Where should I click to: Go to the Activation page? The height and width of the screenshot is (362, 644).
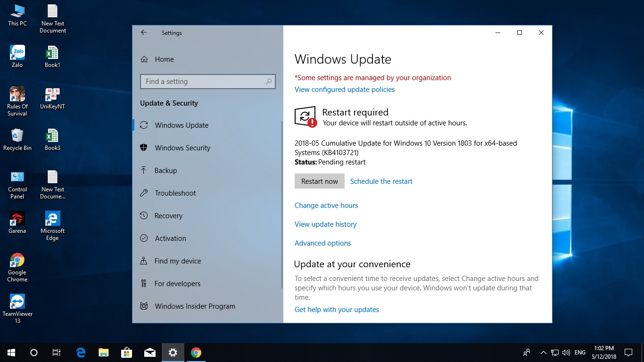[x=207, y=239]
